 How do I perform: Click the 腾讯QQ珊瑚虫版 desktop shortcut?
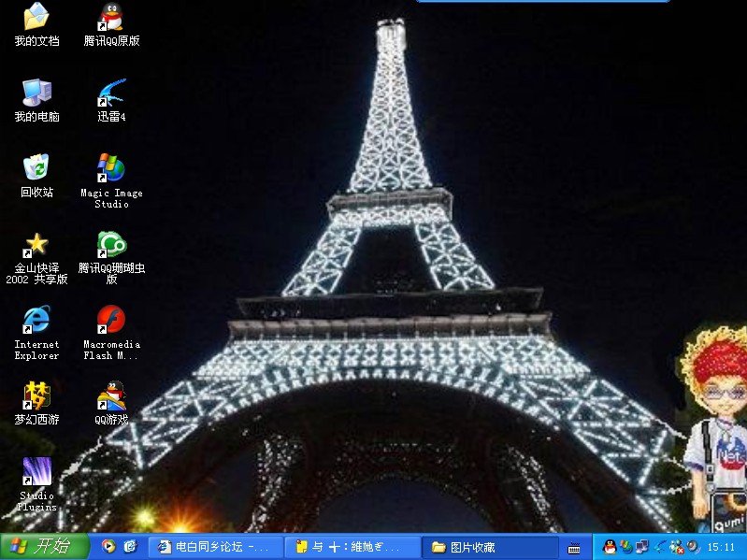[111, 244]
